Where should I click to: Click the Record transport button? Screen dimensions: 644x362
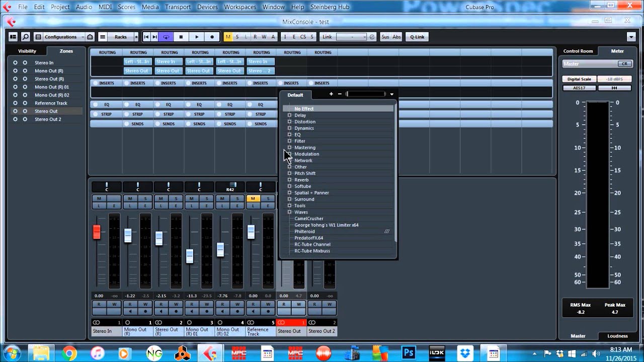click(x=212, y=37)
